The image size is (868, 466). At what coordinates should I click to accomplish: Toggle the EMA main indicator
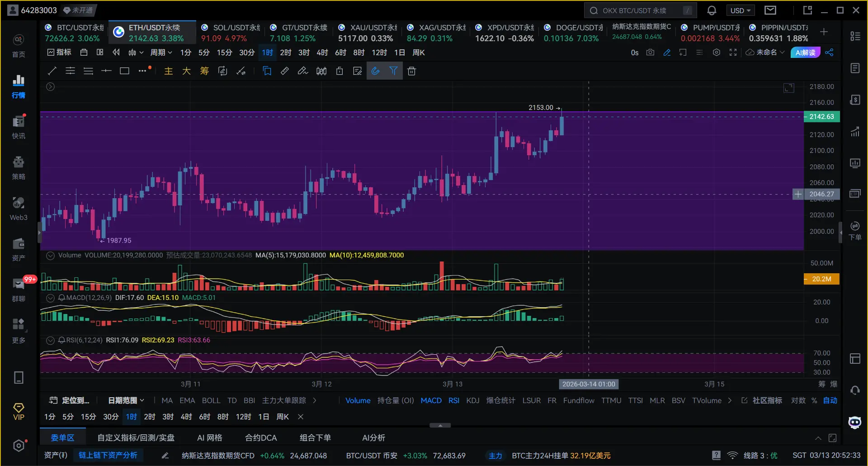187,400
